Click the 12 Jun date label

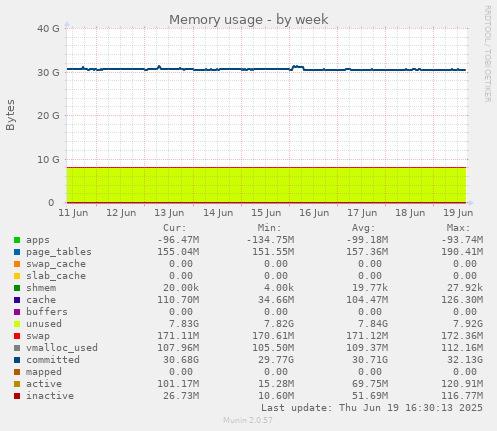[121, 213]
